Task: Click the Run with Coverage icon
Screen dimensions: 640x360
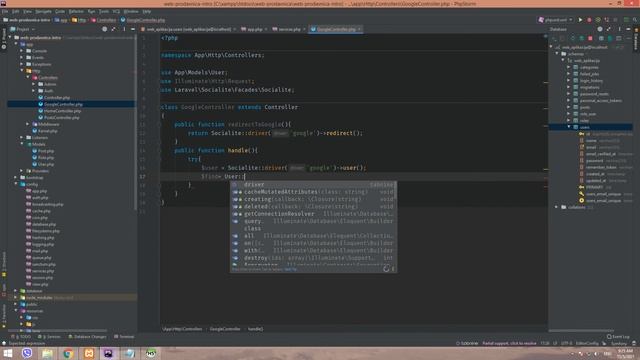Action: pos(598,20)
